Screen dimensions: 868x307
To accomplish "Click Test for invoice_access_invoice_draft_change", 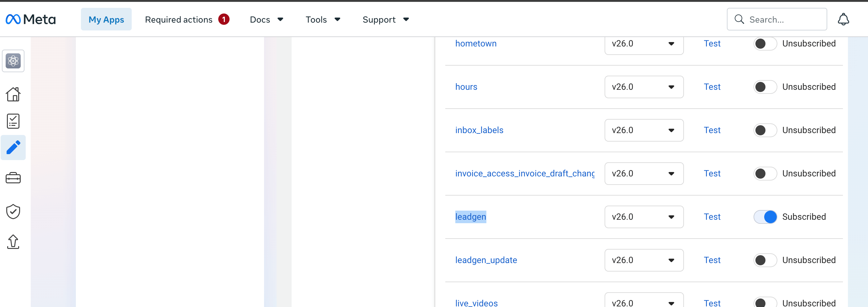I will point(712,173).
